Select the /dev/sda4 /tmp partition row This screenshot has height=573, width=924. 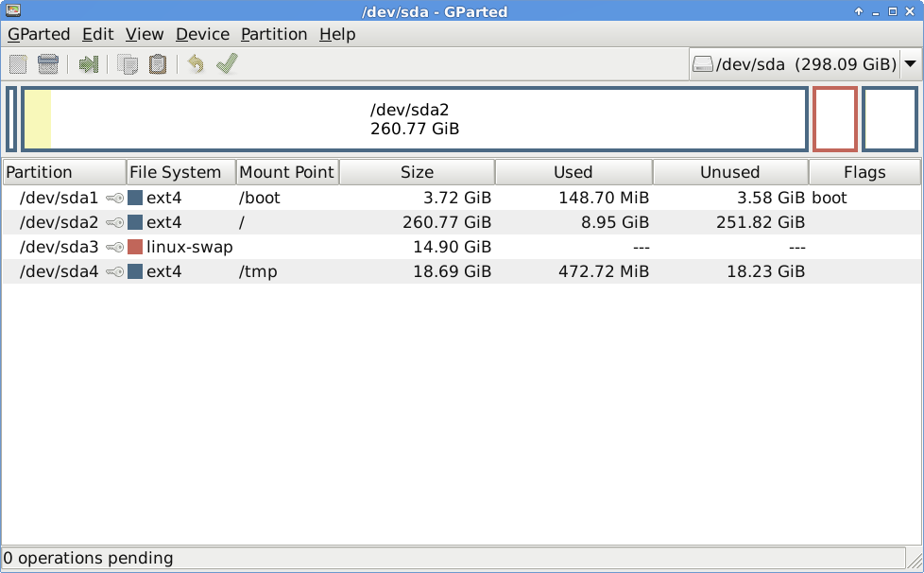coord(461,271)
